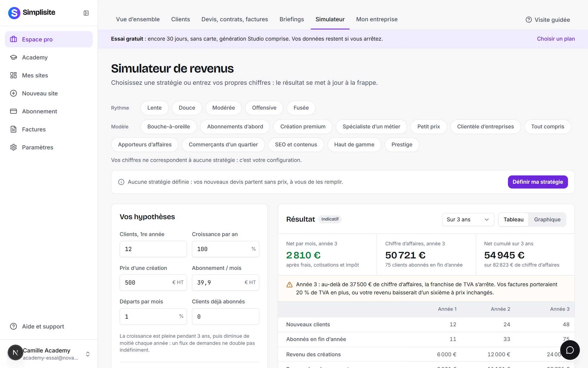Click the Clients, 1re année input field
This screenshot has width=588, height=368.
(153, 249)
